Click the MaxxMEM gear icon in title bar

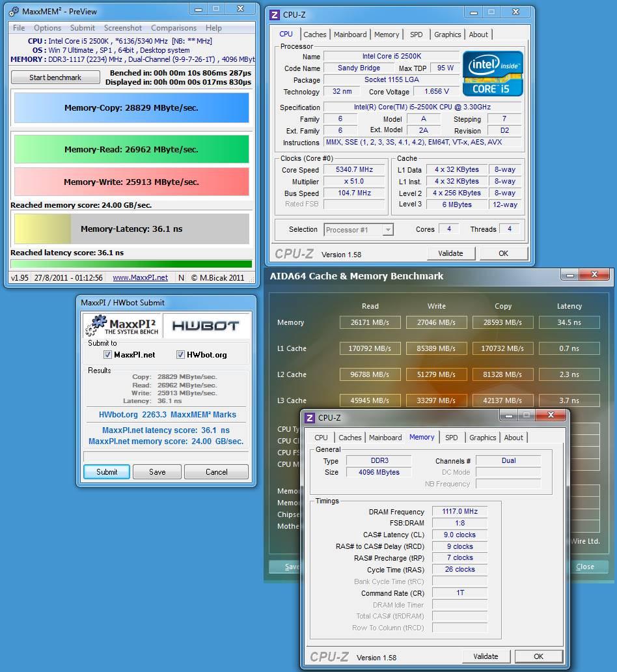pyautogui.click(x=14, y=12)
